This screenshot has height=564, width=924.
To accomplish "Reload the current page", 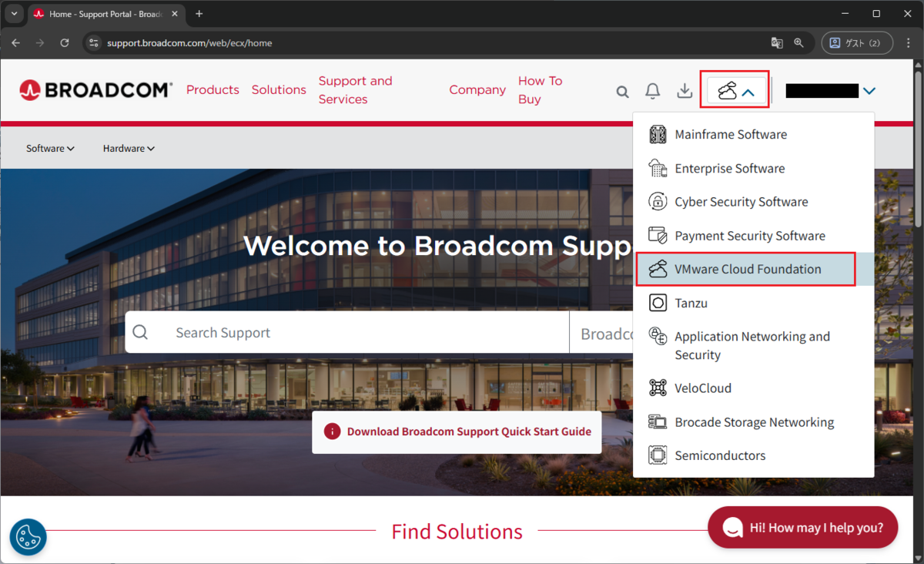I will [65, 43].
